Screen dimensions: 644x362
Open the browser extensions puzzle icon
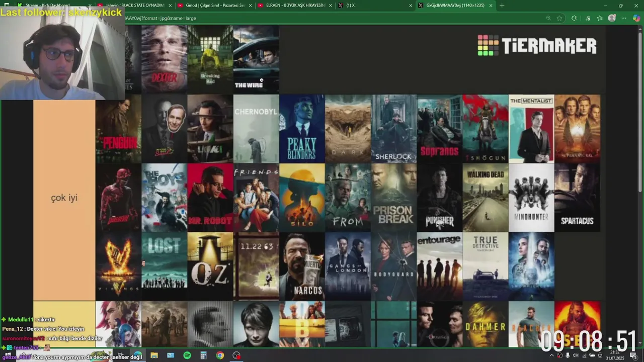(574, 18)
